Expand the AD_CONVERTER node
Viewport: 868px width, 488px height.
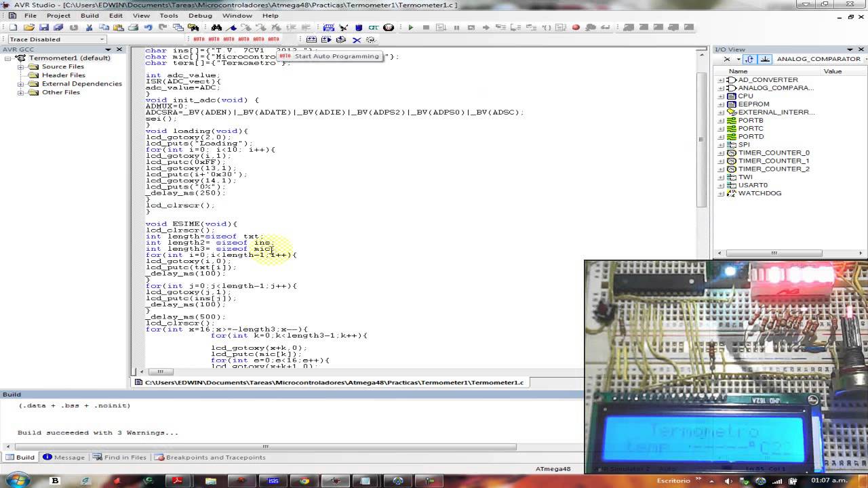pos(721,80)
